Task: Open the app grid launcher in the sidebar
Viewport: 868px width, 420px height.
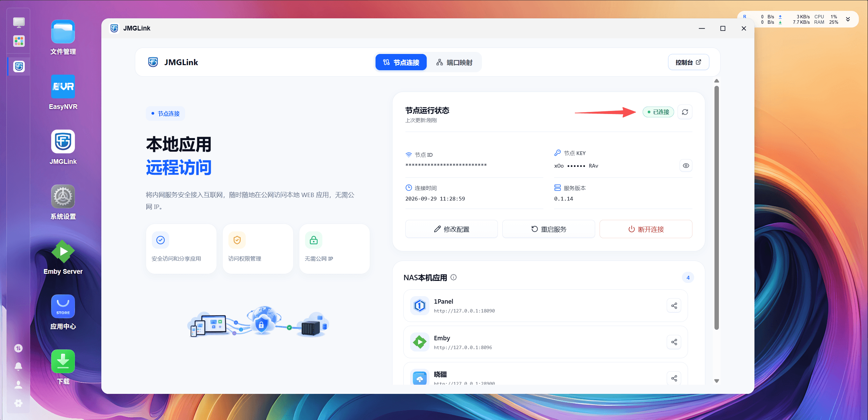Action: point(19,41)
